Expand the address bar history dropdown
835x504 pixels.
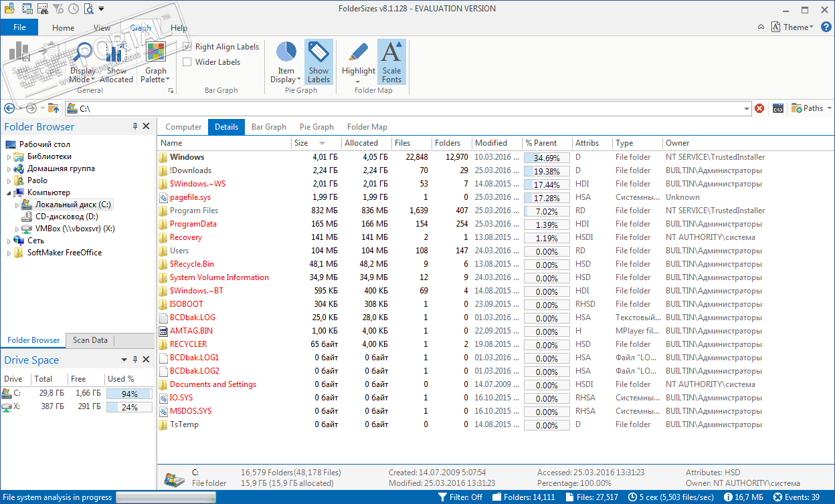(x=747, y=108)
